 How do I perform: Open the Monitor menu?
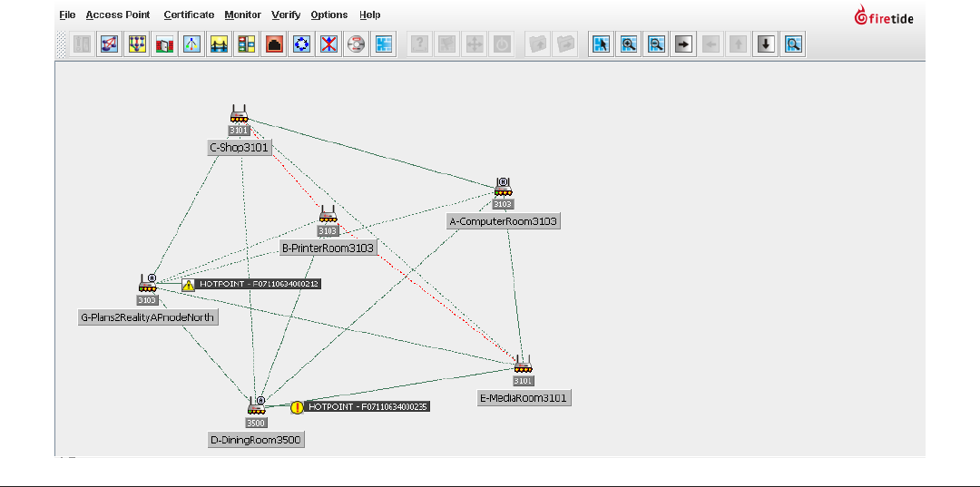243,15
